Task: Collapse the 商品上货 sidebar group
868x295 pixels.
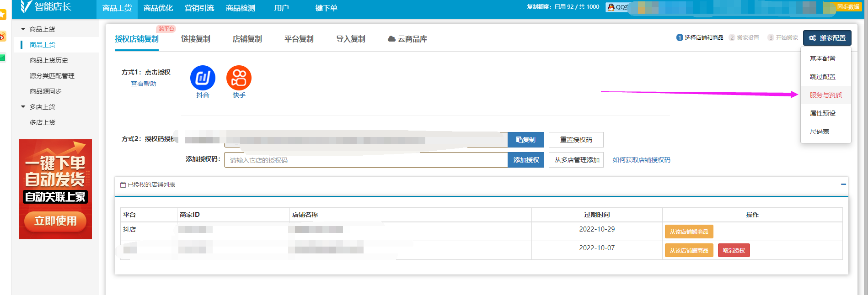Action: 23,29
